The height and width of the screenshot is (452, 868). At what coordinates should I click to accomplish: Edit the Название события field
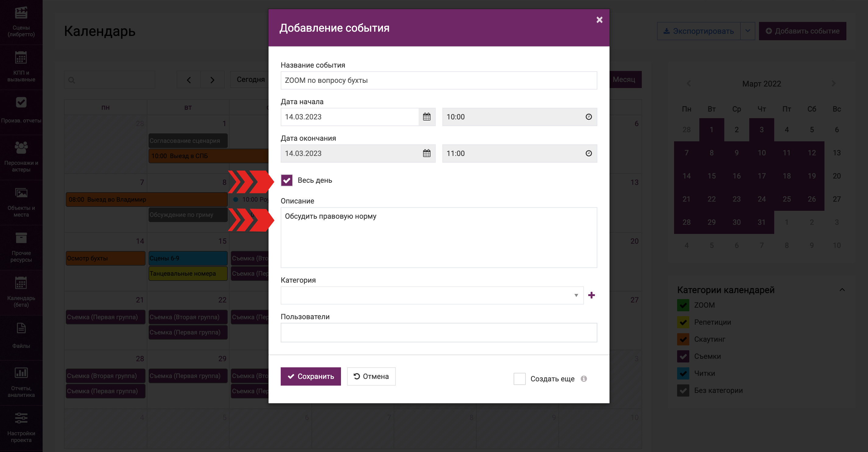439,80
